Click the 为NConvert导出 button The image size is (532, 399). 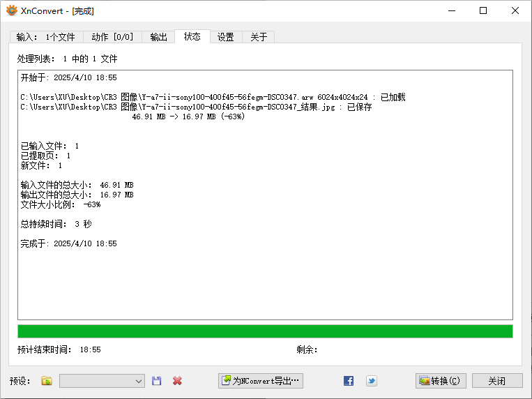click(261, 381)
